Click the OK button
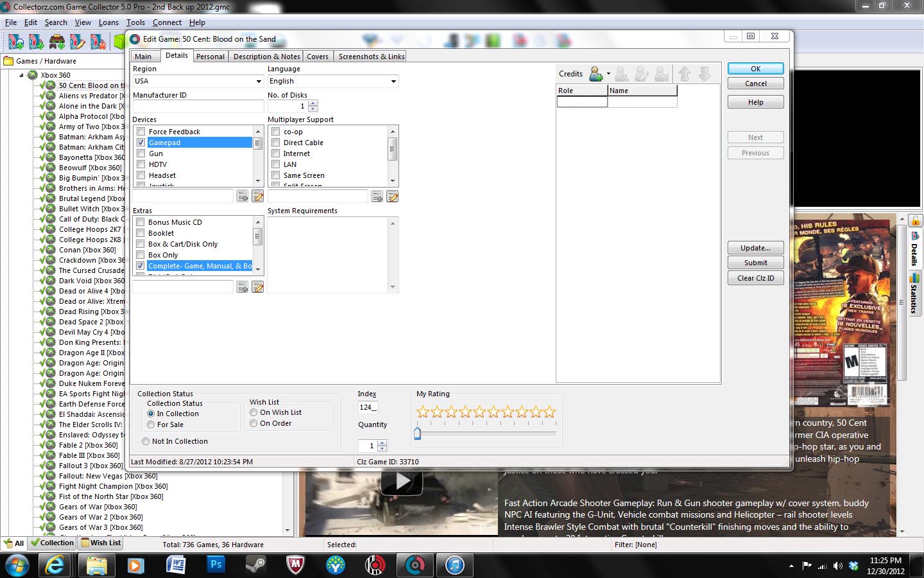 point(756,69)
